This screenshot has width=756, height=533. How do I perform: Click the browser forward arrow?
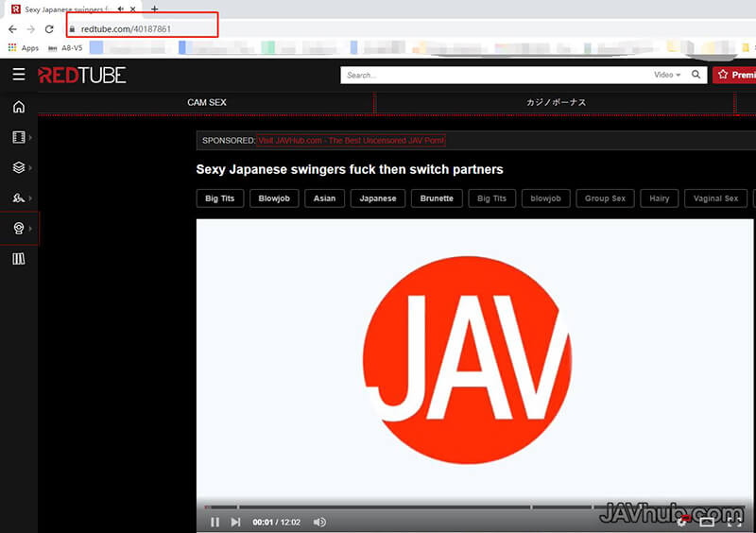point(31,29)
